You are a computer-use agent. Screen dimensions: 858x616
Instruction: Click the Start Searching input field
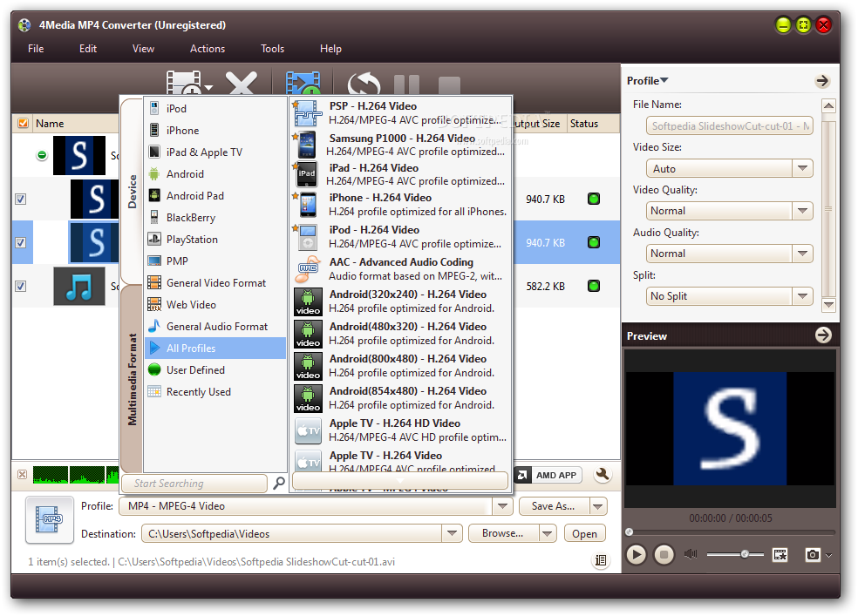(194, 484)
